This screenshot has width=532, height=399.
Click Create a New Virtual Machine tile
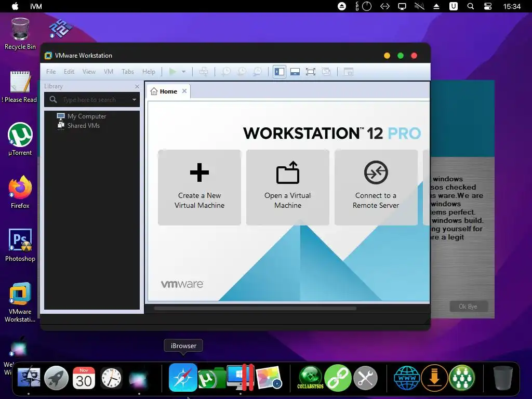pos(199,187)
